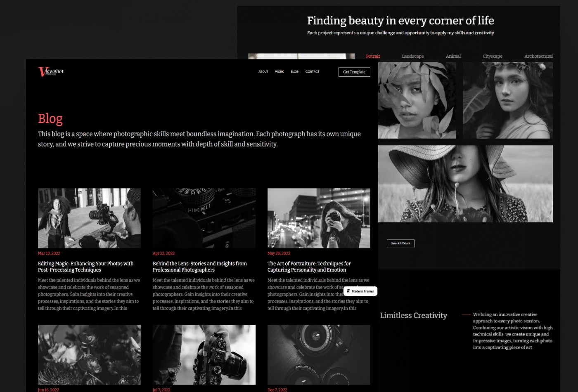Open the Behind the Lens article
The height and width of the screenshot is (392, 578).
click(x=200, y=267)
